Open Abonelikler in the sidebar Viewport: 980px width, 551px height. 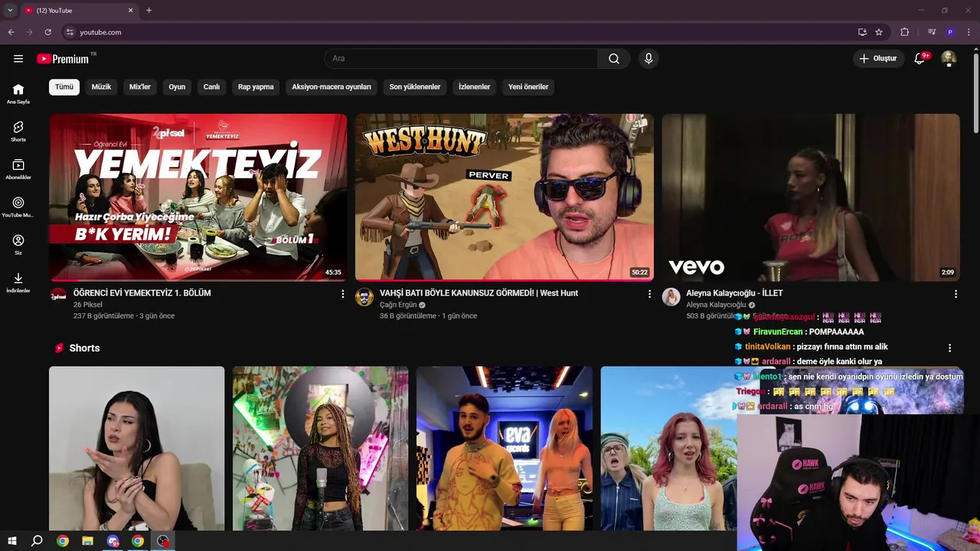click(18, 169)
